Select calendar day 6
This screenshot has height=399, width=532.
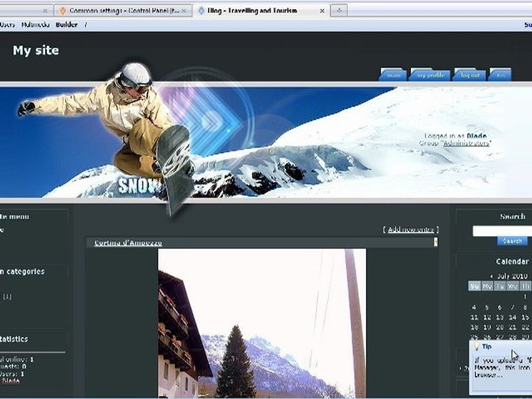tap(500, 308)
